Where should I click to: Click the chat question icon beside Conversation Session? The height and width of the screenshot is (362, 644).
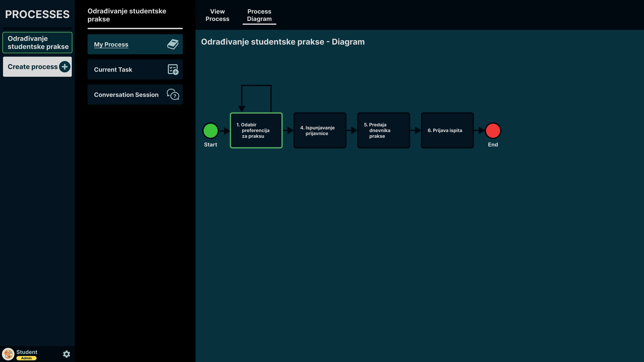coord(173,94)
